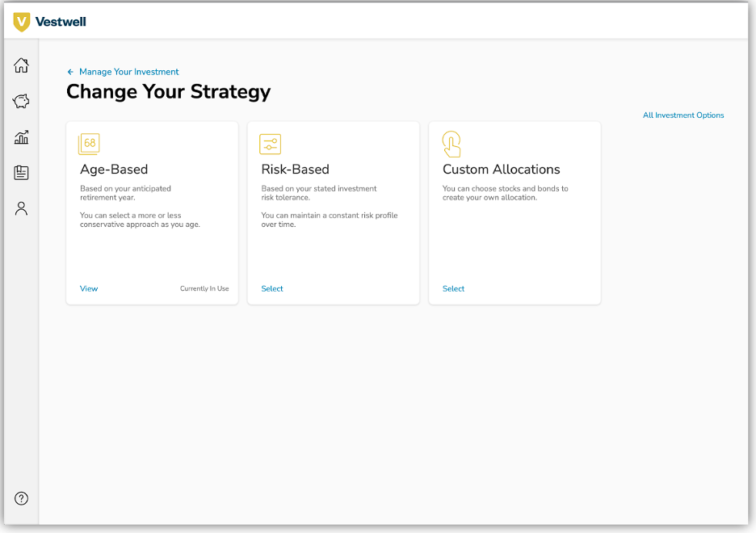This screenshot has height=533, width=756.
Task: Click the Custom Allocations card title
Action: [x=501, y=169]
